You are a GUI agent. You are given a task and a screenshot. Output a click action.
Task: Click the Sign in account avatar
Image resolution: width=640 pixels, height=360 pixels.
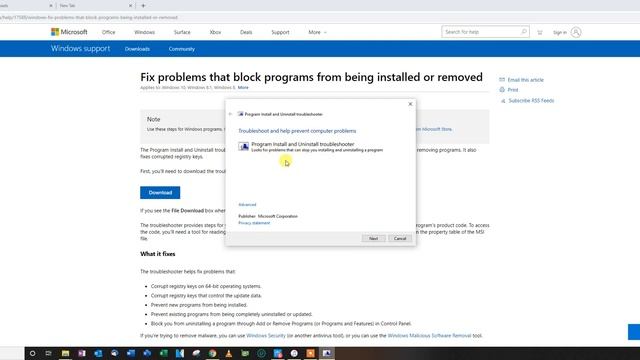click(x=576, y=32)
